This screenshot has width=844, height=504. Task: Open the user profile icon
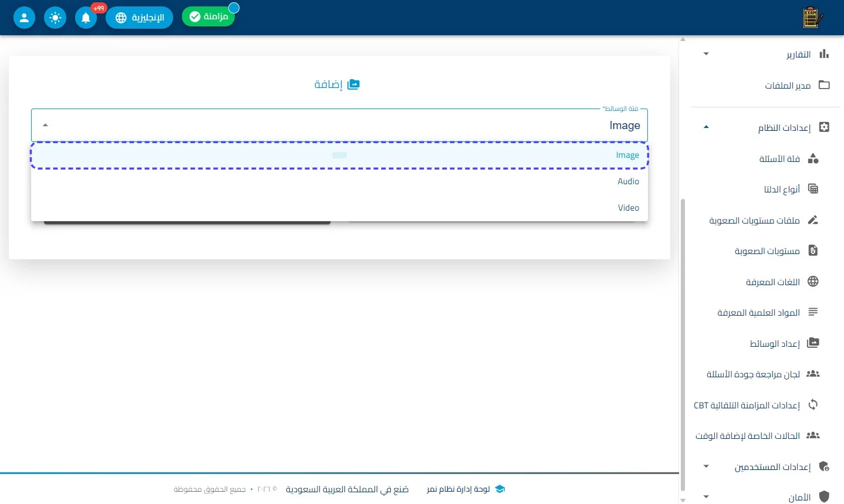click(24, 18)
